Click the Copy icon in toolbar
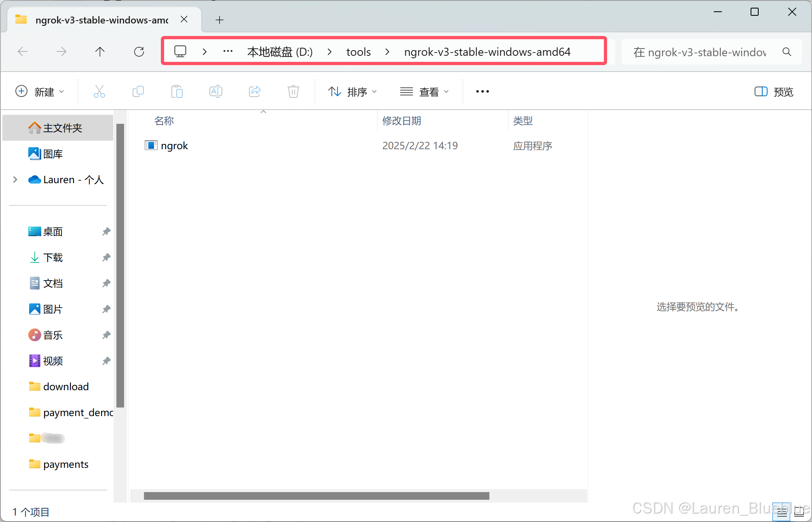This screenshot has height=522, width=812. (138, 92)
